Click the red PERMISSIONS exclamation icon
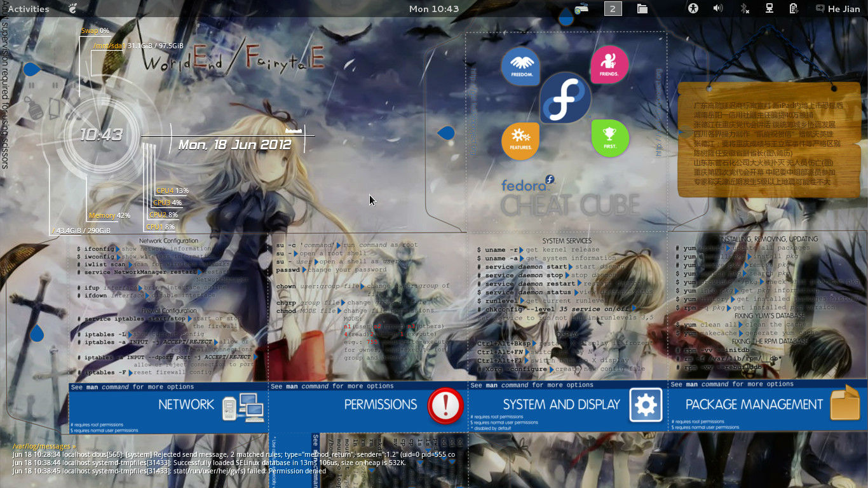Image resolution: width=868 pixels, height=488 pixels. [x=445, y=405]
